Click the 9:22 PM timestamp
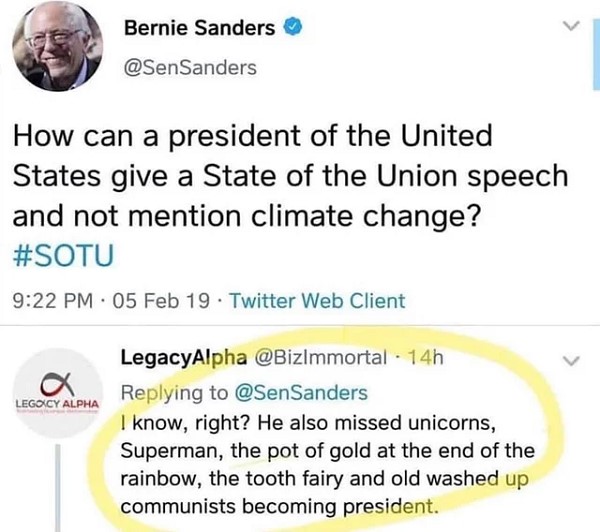 [51, 301]
